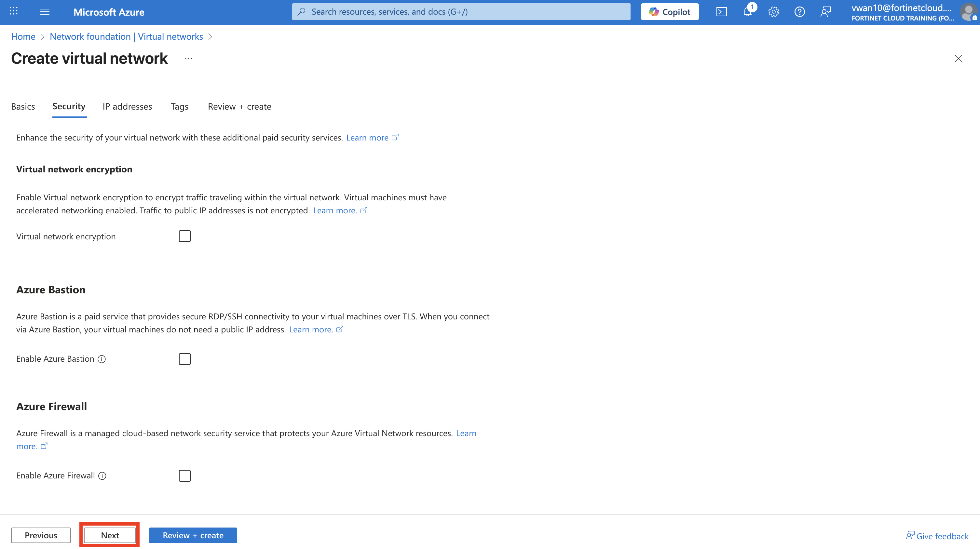Click the Search resources, services, and docs field

[461, 12]
